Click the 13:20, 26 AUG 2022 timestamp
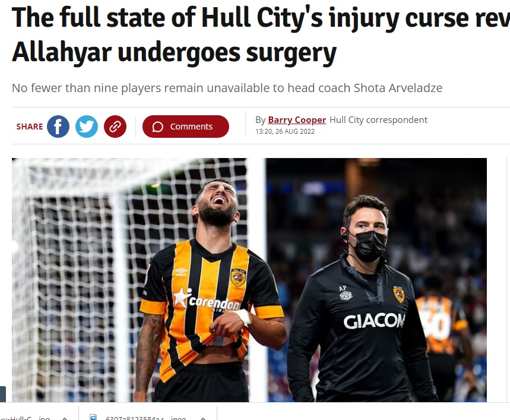 coord(285,131)
